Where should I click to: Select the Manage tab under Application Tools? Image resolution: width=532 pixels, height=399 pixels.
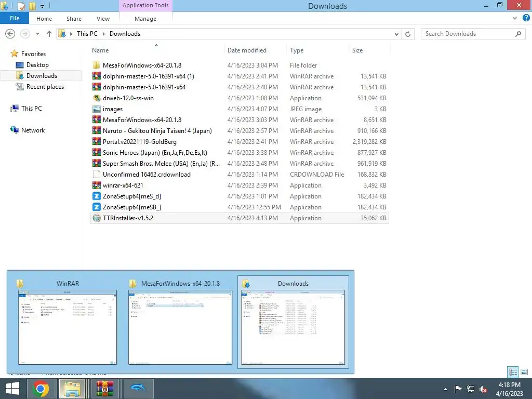pos(145,19)
